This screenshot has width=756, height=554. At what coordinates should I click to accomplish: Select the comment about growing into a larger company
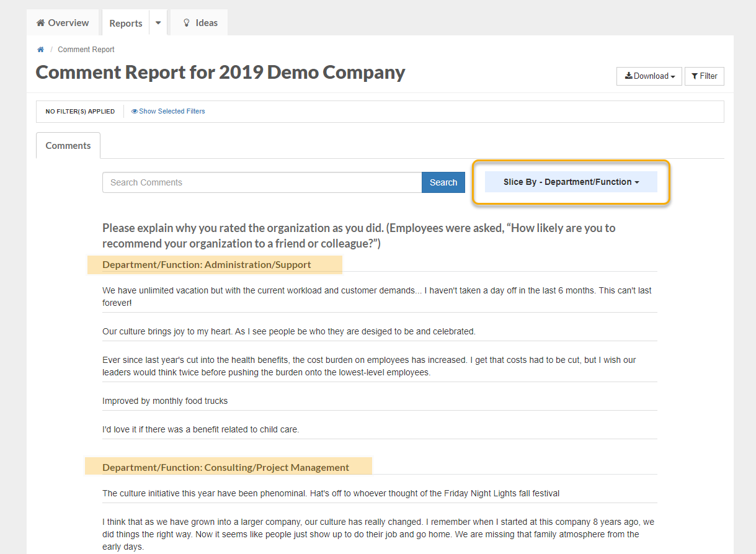pos(380,535)
